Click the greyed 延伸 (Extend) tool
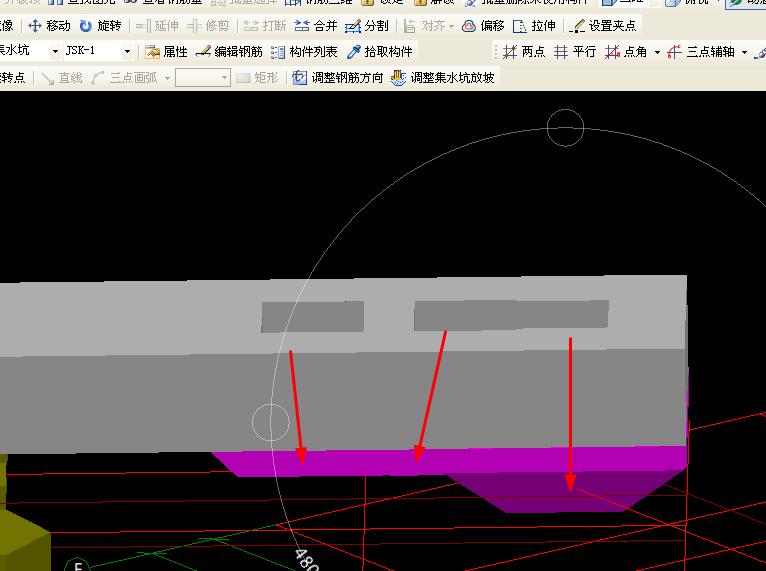Screen dimensions: 766x571 157,25
